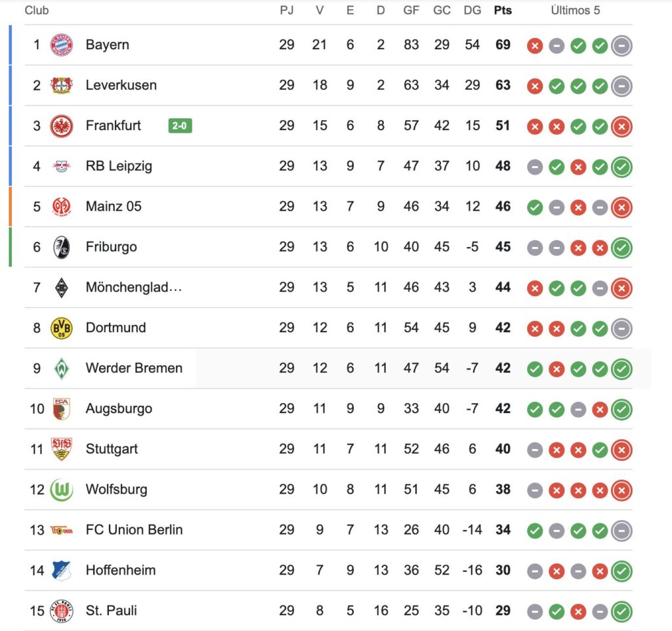Open the Wolfsburg green W logo
This screenshot has height=631, width=672.
tap(61, 490)
